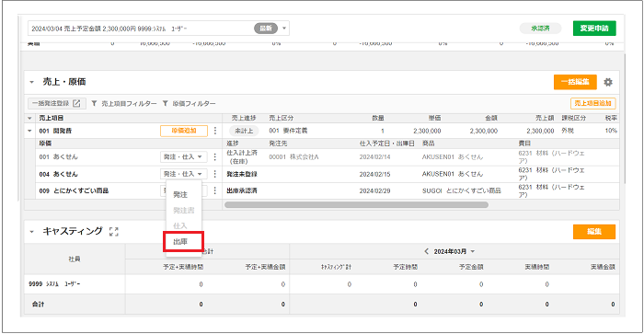Click the 発注未登録 status text

pos(242,174)
